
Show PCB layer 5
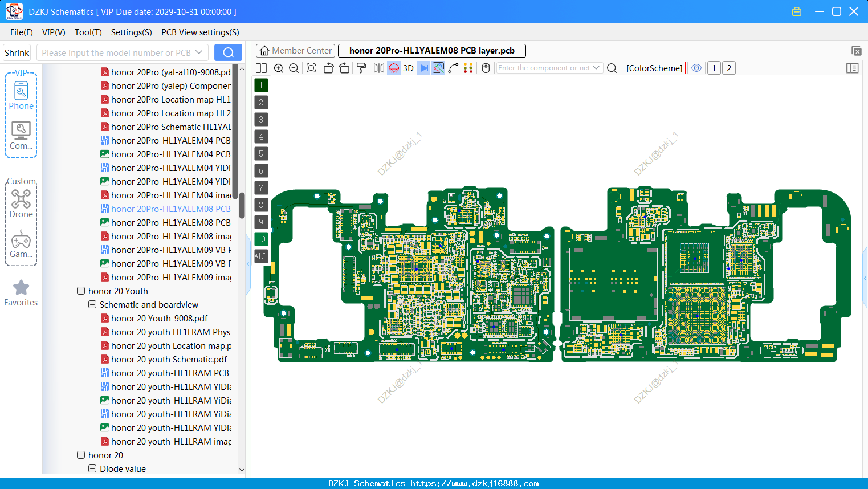(x=261, y=154)
